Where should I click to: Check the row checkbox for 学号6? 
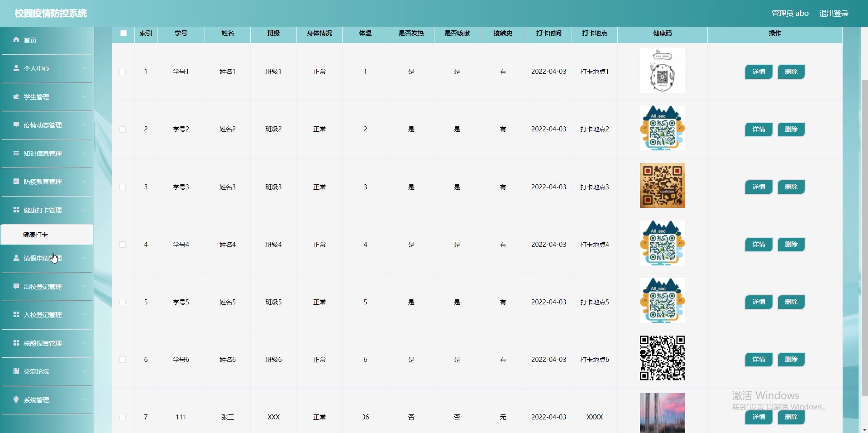123,360
